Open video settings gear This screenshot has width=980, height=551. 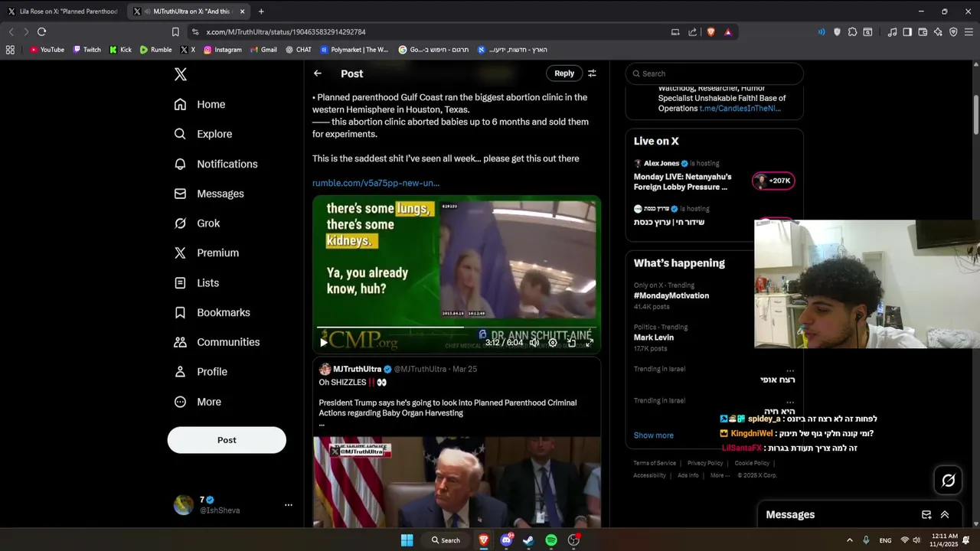coord(553,343)
